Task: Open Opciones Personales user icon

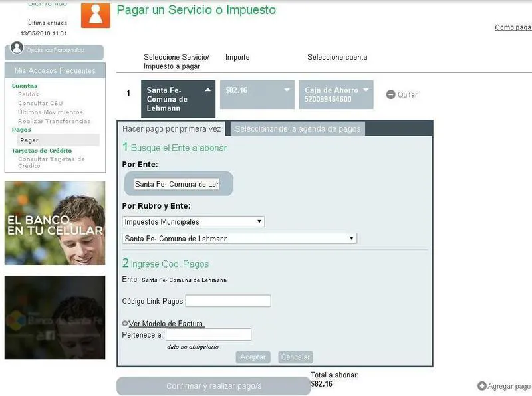Action: pyautogui.click(x=17, y=49)
